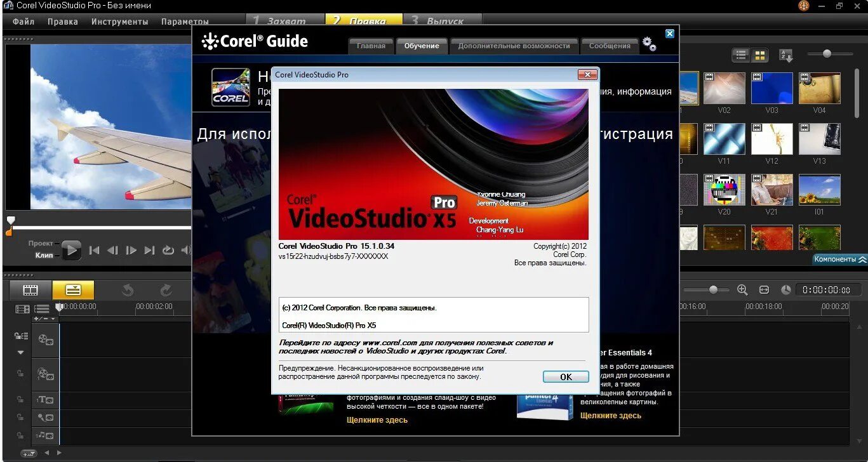Screen dimensions: 868x462
Task: Fit project in timeline window
Action: click(x=764, y=289)
